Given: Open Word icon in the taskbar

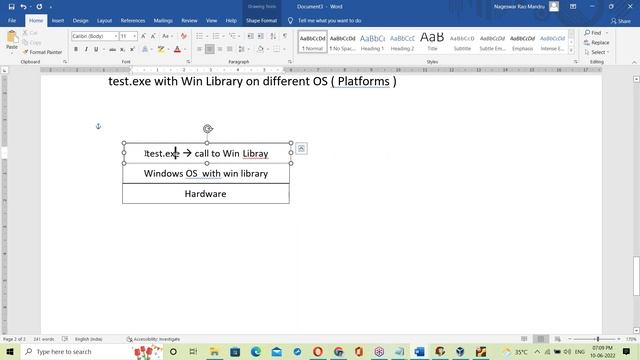Looking at the screenshot, I should (x=419, y=351).
